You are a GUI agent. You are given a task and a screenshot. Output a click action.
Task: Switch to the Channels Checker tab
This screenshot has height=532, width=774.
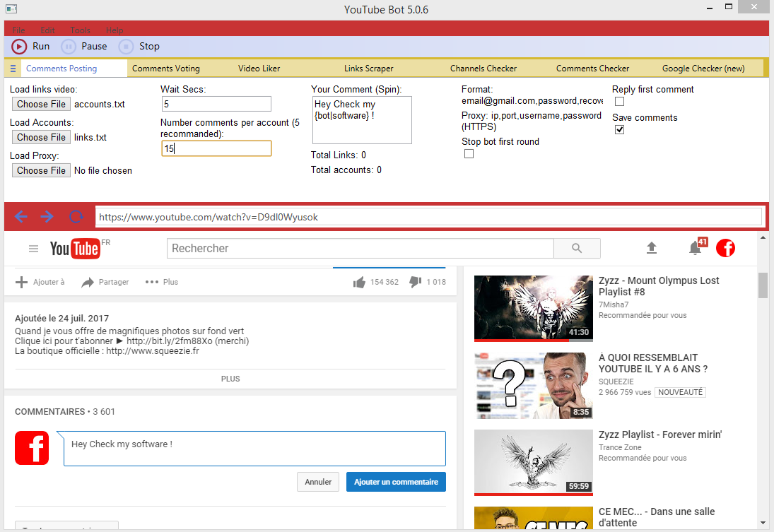[483, 69]
